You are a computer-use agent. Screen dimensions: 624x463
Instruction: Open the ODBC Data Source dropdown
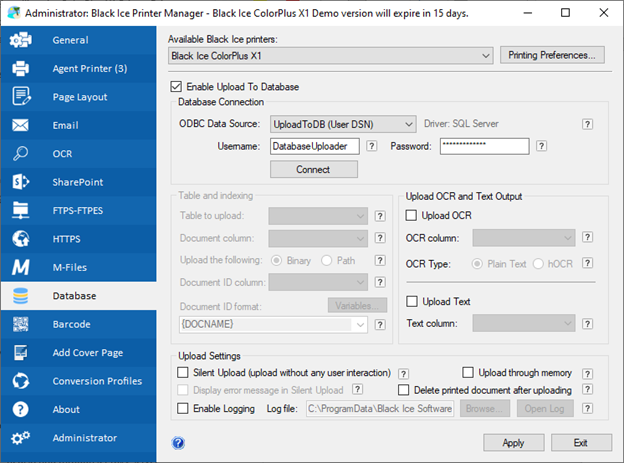(x=343, y=124)
